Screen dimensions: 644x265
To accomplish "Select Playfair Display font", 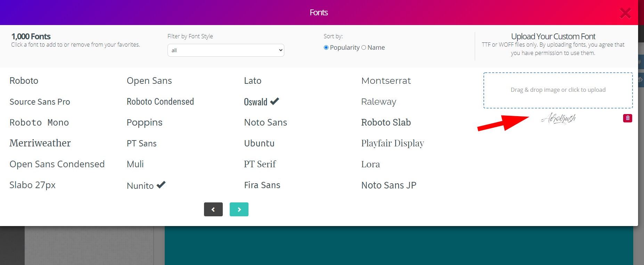I will [x=392, y=143].
